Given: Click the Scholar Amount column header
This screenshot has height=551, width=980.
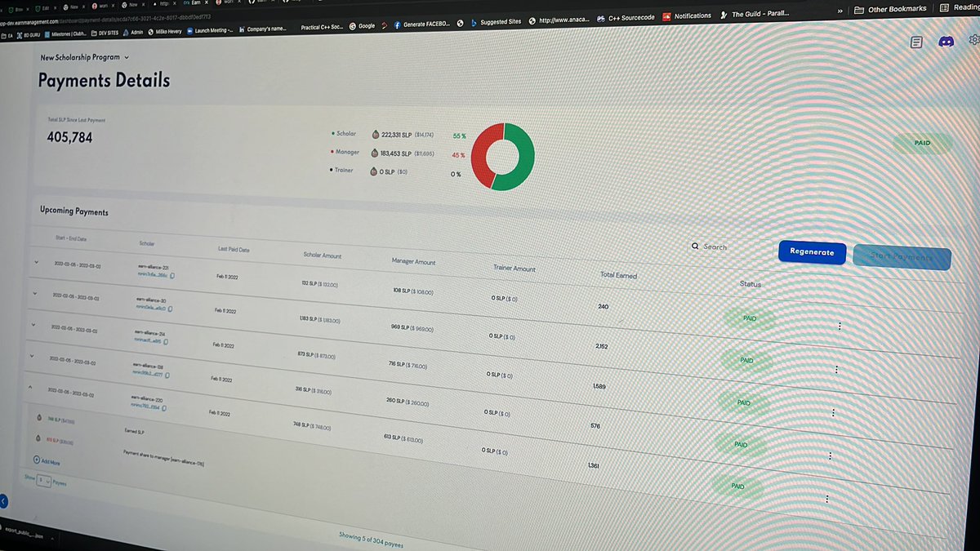Looking at the screenshot, I should click(323, 256).
